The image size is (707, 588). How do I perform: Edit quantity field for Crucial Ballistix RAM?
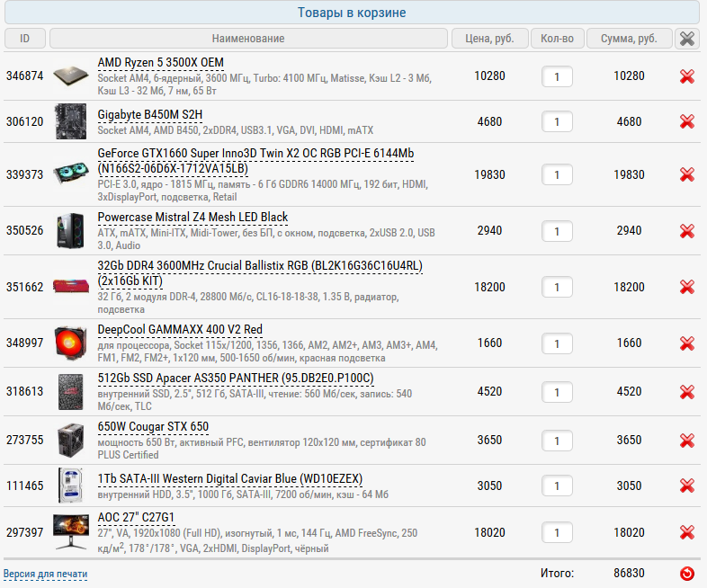coord(557,287)
